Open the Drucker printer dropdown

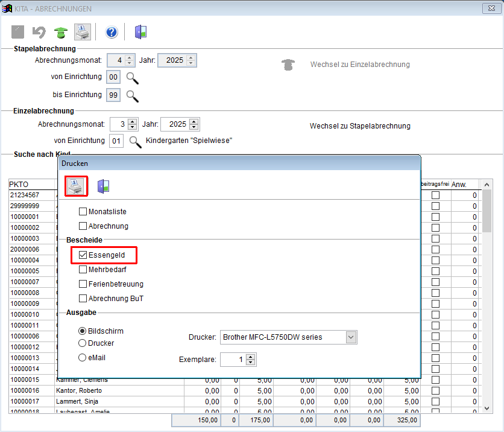(351, 337)
